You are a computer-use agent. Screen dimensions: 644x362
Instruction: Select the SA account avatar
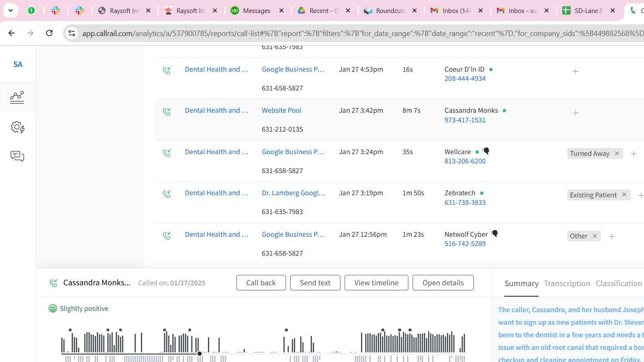18,64
